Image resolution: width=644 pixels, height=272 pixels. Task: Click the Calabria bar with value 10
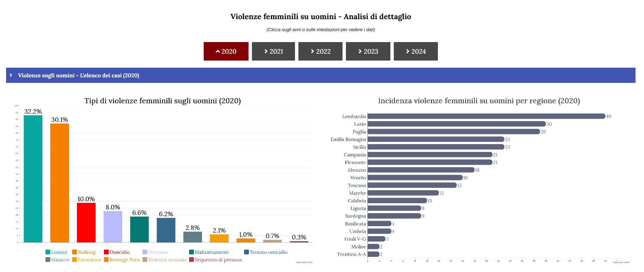(398, 200)
